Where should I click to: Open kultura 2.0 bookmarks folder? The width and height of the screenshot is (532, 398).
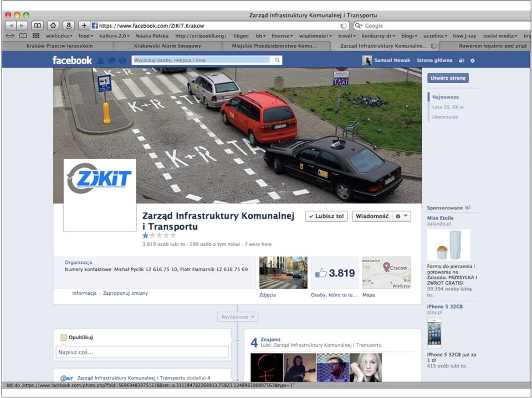pos(114,36)
